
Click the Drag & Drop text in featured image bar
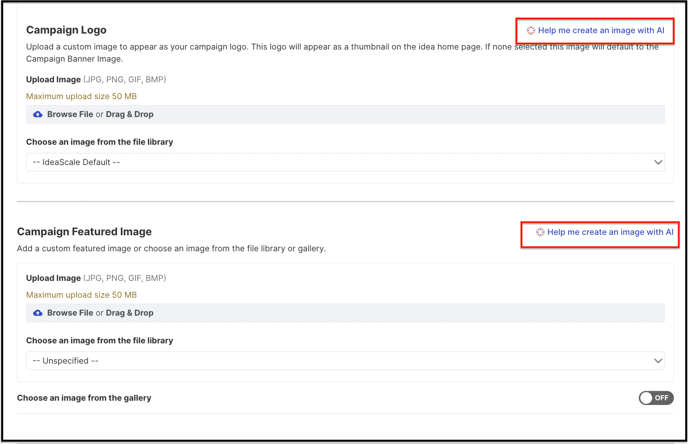[x=129, y=313]
